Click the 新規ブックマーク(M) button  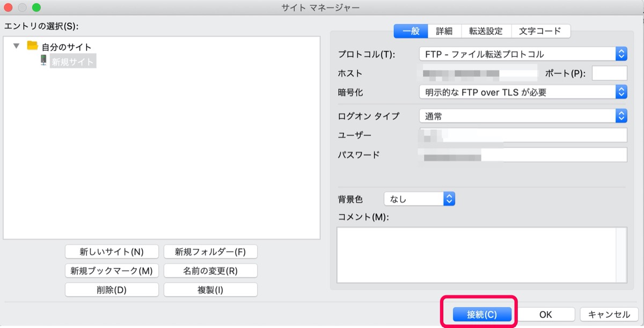click(112, 271)
